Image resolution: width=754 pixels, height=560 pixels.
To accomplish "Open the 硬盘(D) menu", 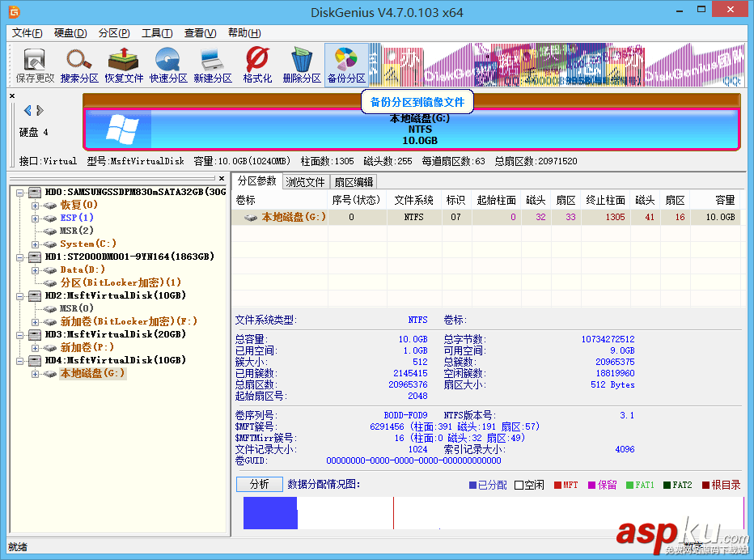I will tap(71, 33).
